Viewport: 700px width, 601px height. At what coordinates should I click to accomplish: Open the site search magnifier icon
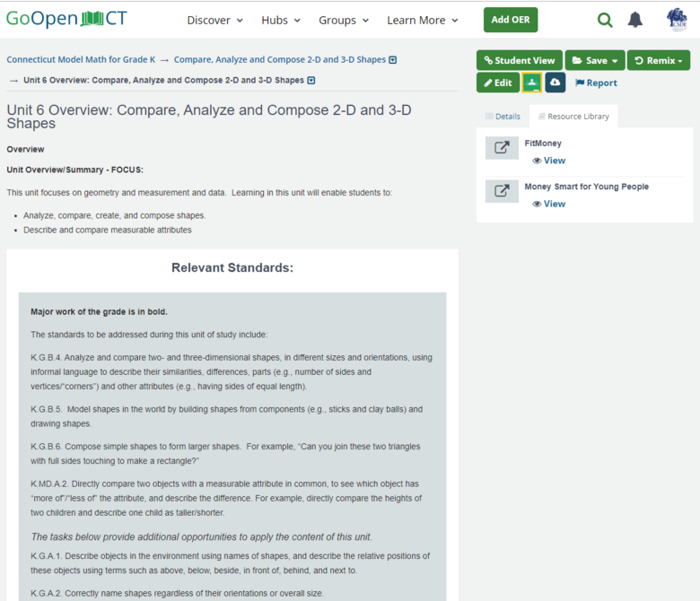[x=605, y=20]
